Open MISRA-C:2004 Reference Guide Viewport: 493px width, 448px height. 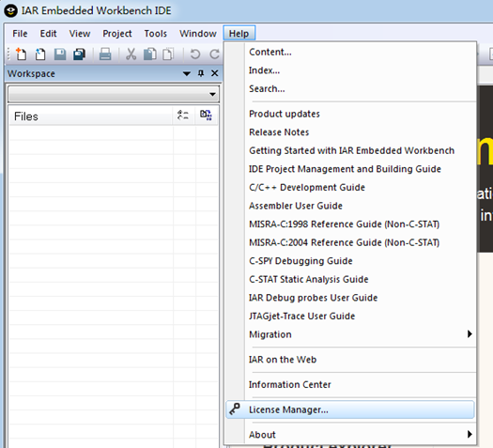(x=350, y=242)
